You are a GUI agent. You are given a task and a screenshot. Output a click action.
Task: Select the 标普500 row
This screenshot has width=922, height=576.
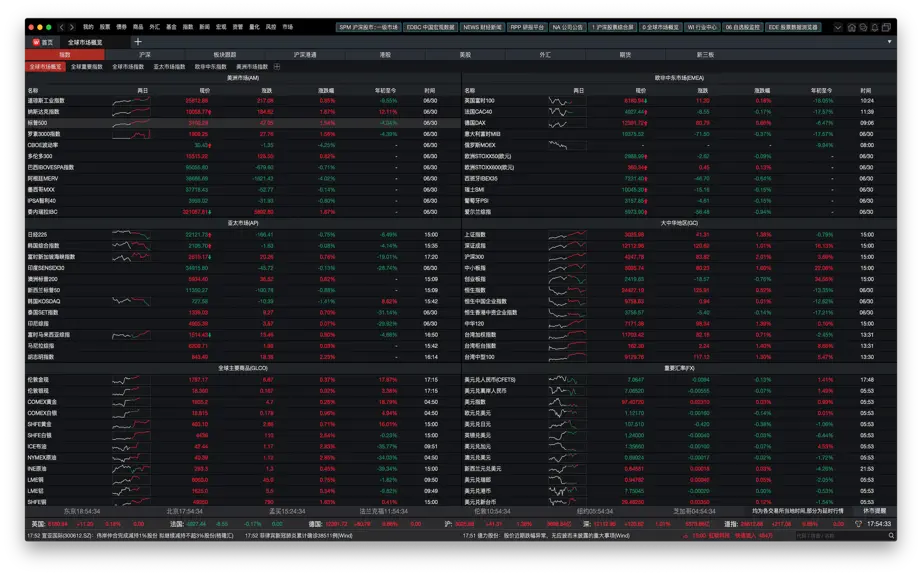point(243,123)
